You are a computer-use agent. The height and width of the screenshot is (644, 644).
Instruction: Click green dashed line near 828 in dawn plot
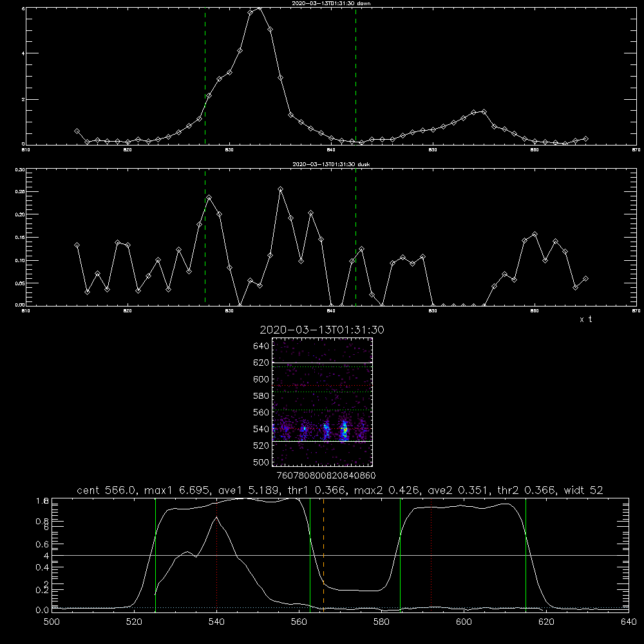coord(205,76)
